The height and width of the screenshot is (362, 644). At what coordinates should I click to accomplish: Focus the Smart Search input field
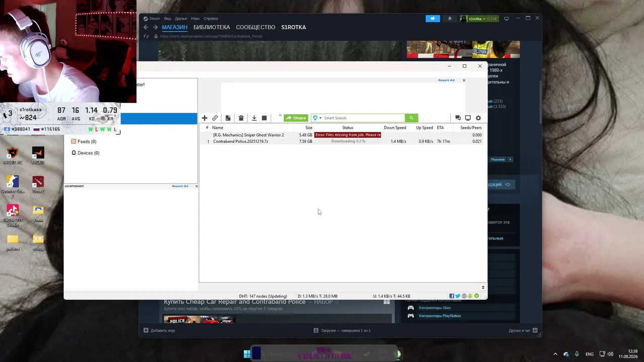coord(363,118)
